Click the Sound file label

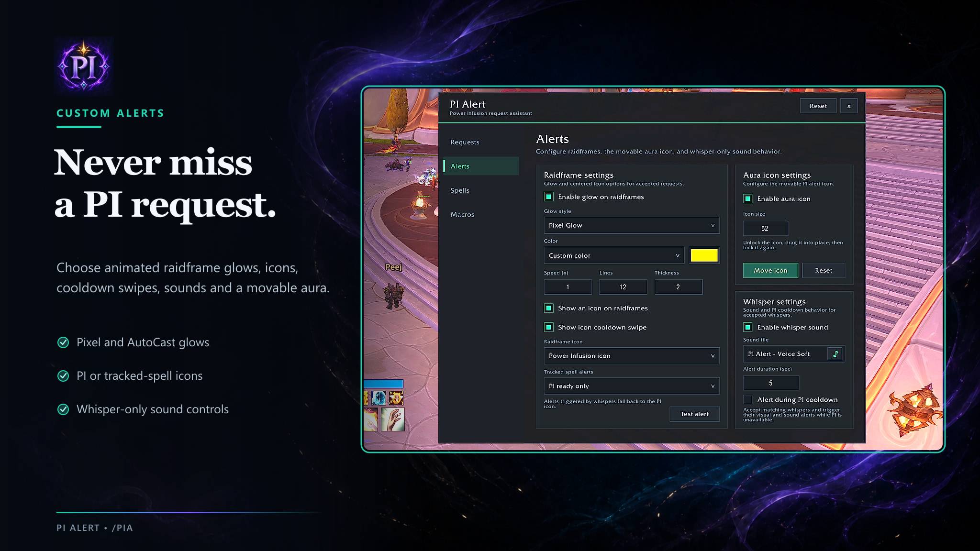[756, 340]
